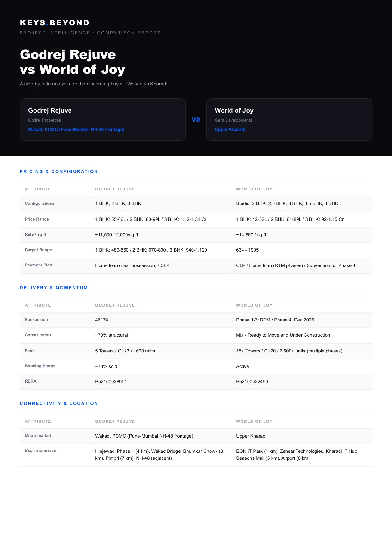392x555 pixels.
Task: Select the 'EON IT Park (1 km)' landmarks cell
Action: pos(297,455)
